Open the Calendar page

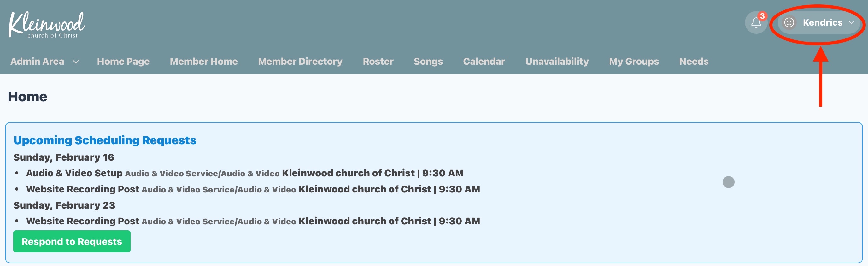tap(484, 61)
